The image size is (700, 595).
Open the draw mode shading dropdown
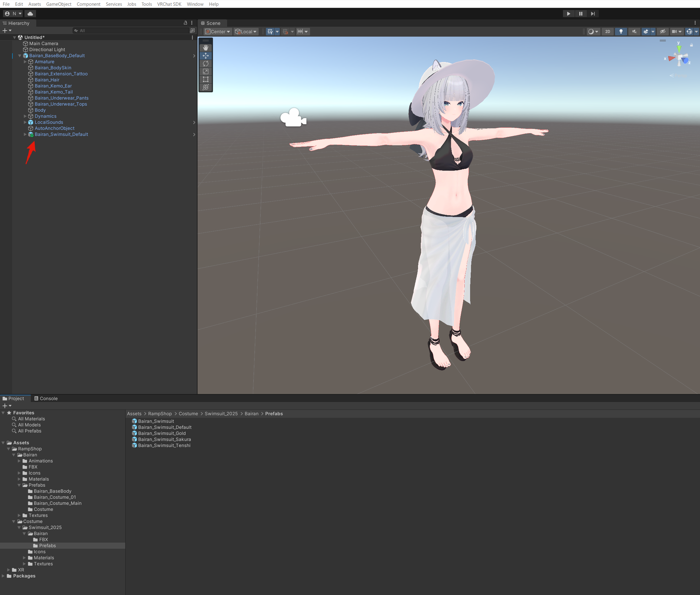tap(594, 31)
